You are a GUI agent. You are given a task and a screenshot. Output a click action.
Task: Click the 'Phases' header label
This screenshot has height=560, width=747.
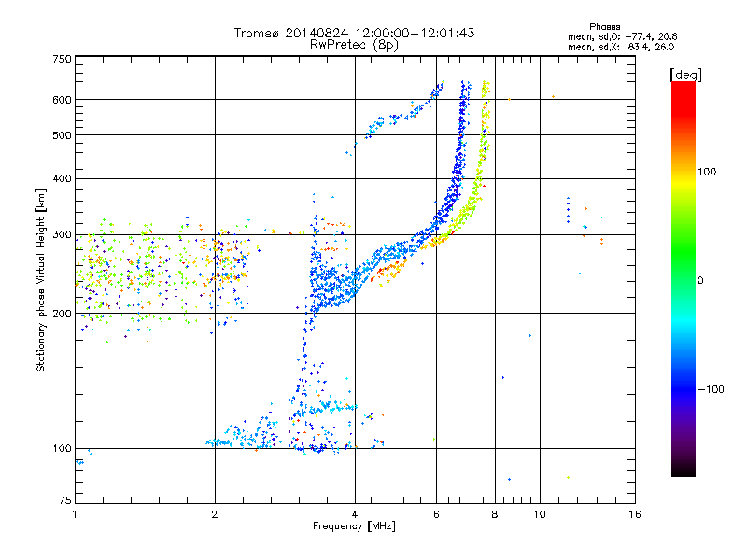604,27
